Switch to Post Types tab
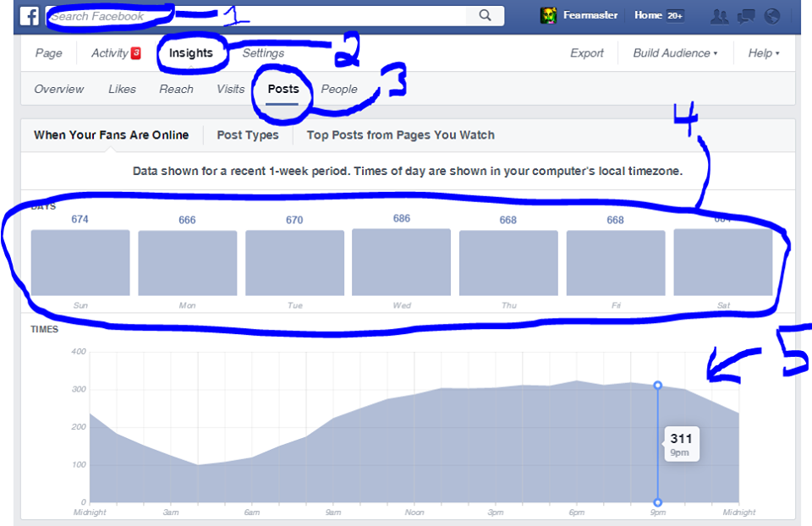 [x=248, y=135]
